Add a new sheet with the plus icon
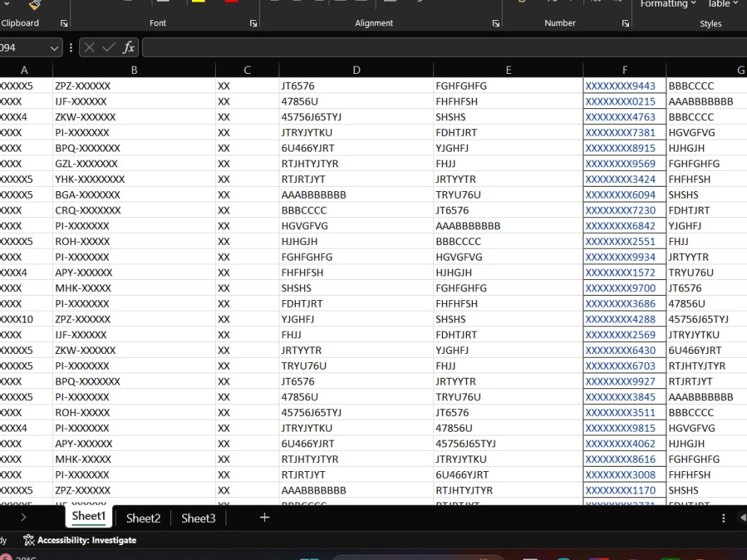 point(264,517)
